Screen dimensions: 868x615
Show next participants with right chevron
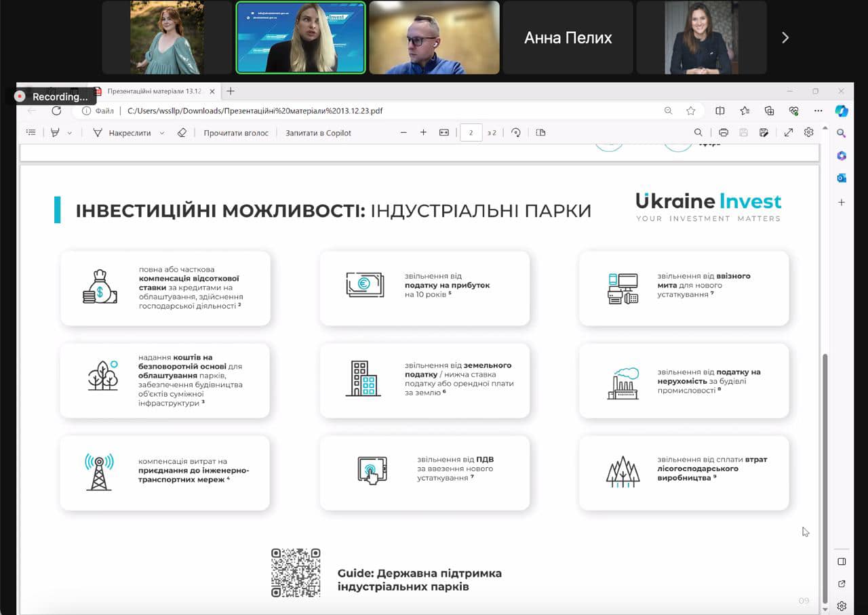[785, 38]
